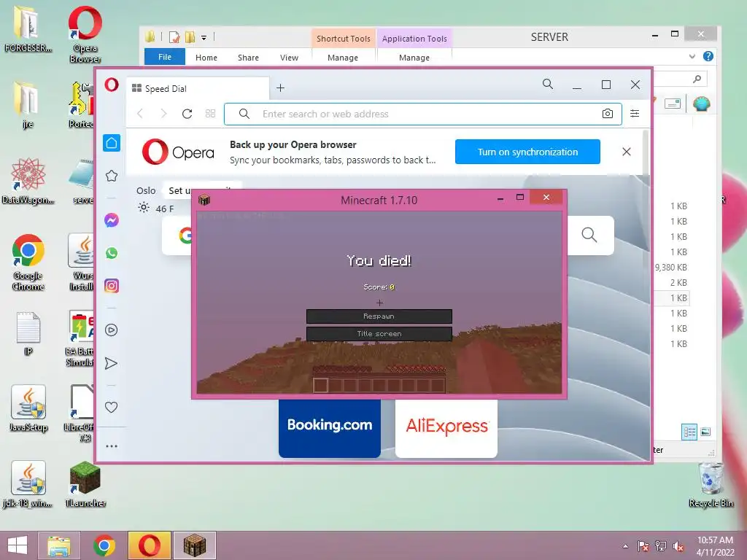Reload the Opera page
The height and width of the screenshot is (560, 747).
(187, 113)
